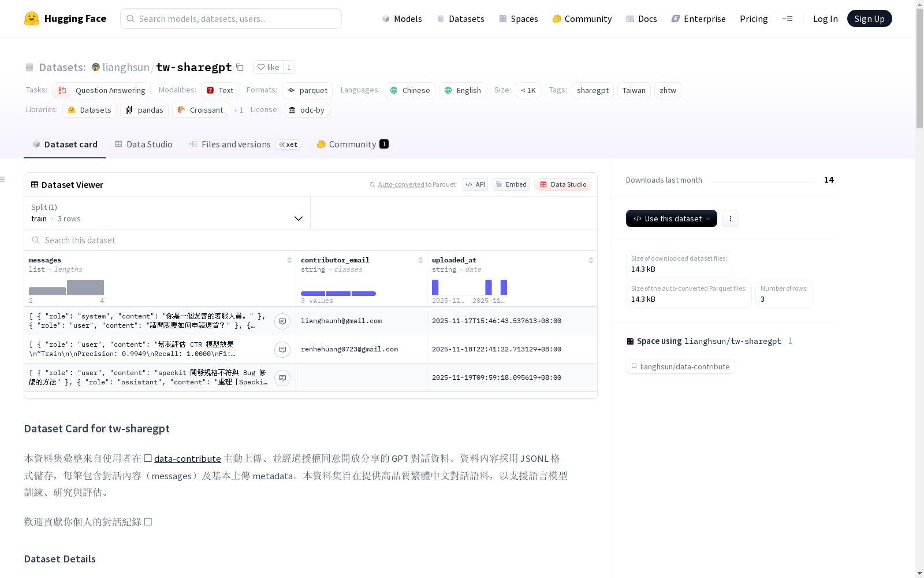Open the Files and versions tab
Viewport: 924px width, 578px height.
(x=244, y=144)
